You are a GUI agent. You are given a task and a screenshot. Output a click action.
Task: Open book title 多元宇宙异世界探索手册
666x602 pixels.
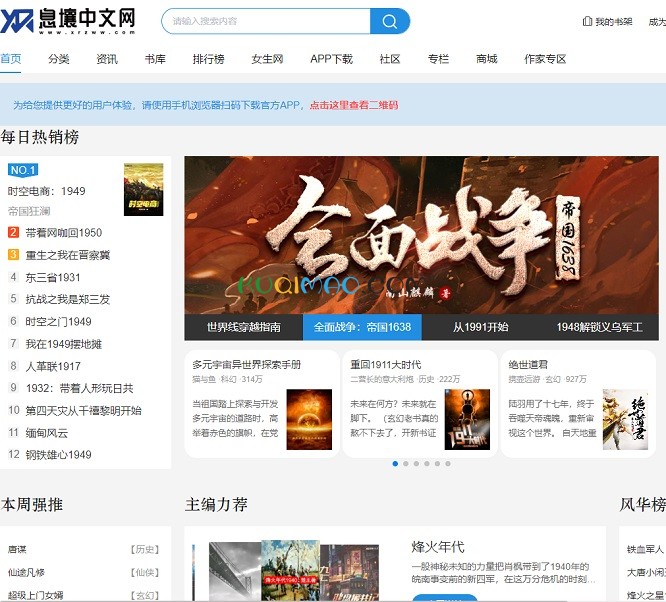[246, 365]
